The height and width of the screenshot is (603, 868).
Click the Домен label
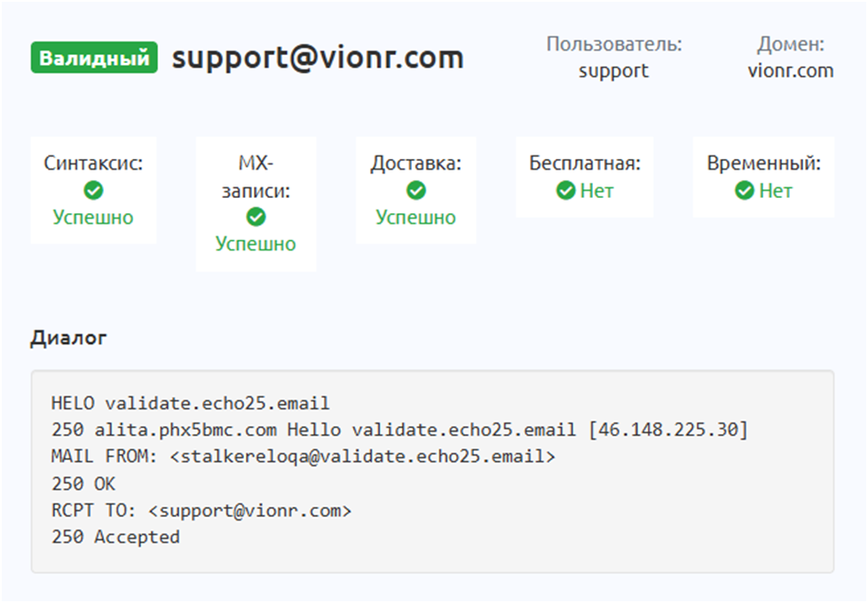(791, 44)
